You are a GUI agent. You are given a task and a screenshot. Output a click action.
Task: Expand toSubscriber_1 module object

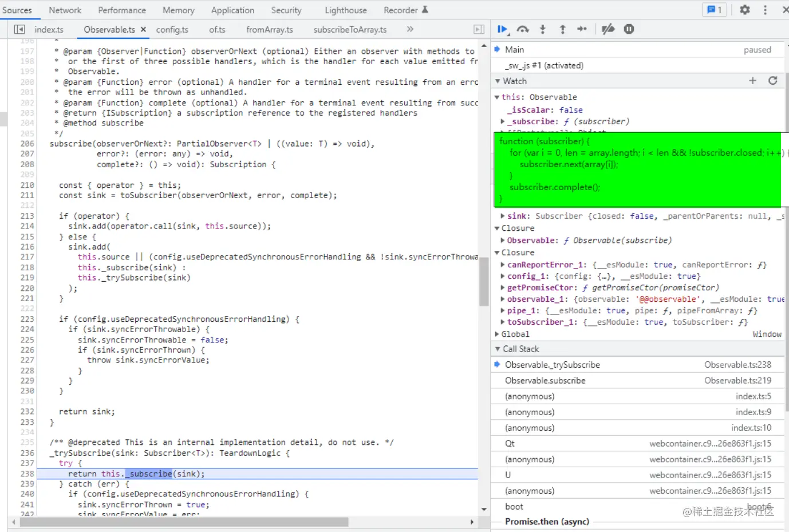pyautogui.click(x=503, y=322)
